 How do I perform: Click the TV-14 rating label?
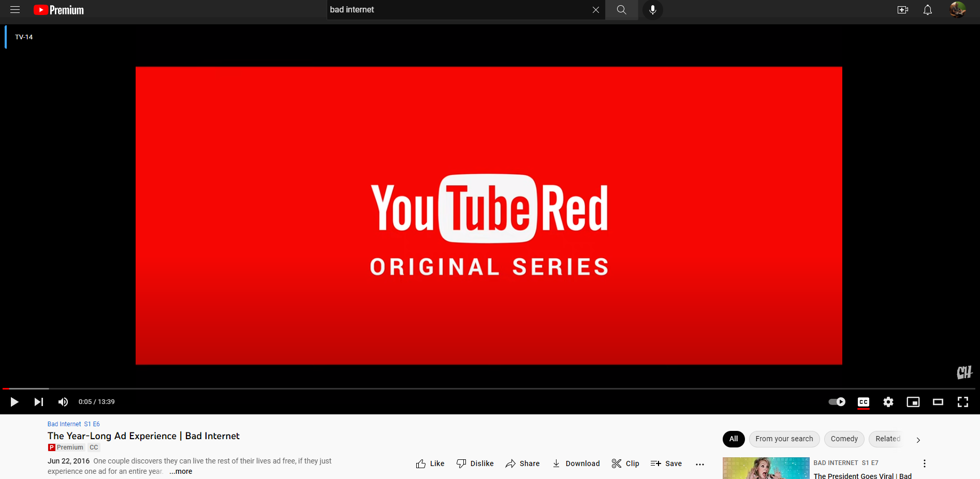[x=24, y=37]
